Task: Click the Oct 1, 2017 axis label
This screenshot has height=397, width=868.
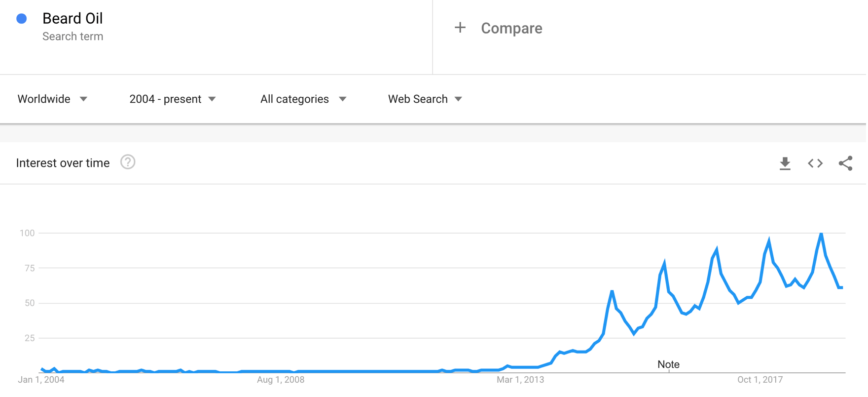Action: pos(760,380)
